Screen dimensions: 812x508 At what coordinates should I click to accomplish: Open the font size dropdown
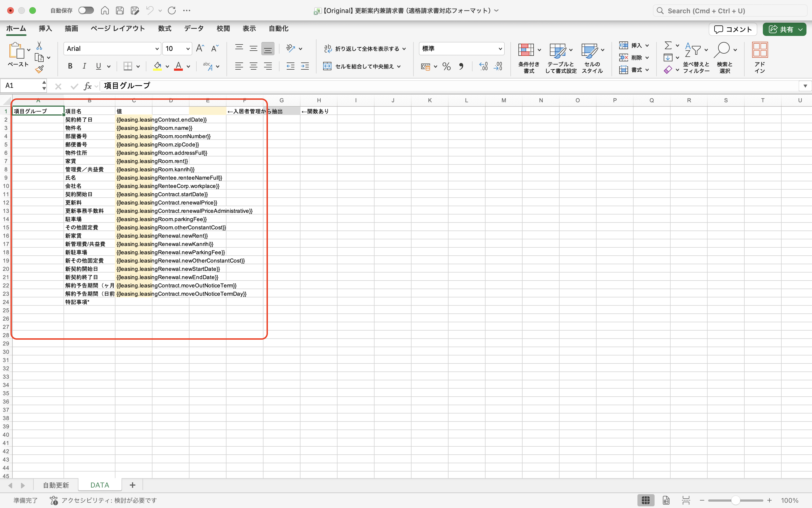[x=188, y=49]
